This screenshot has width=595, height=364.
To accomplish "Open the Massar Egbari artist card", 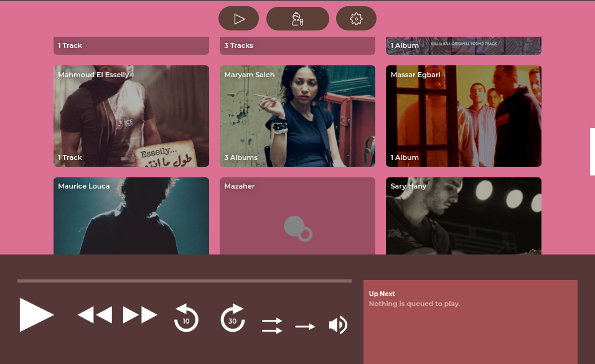I will tap(463, 116).
